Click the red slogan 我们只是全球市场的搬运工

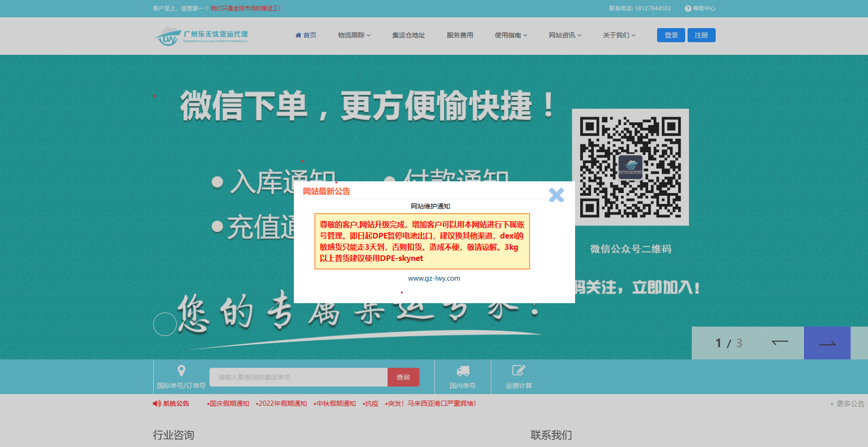[x=246, y=8]
